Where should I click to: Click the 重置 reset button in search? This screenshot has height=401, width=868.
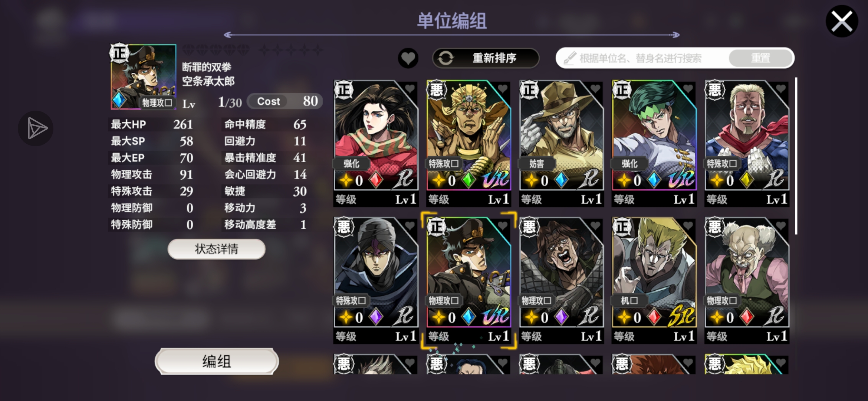coord(760,58)
